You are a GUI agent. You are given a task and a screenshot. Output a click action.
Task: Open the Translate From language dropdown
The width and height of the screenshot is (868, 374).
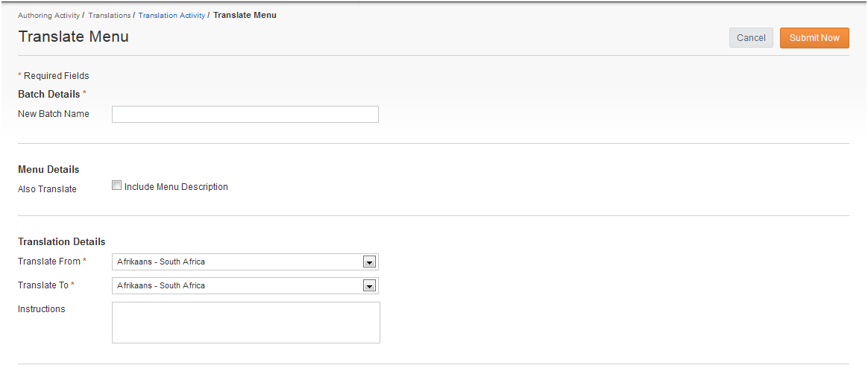click(x=245, y=262)
